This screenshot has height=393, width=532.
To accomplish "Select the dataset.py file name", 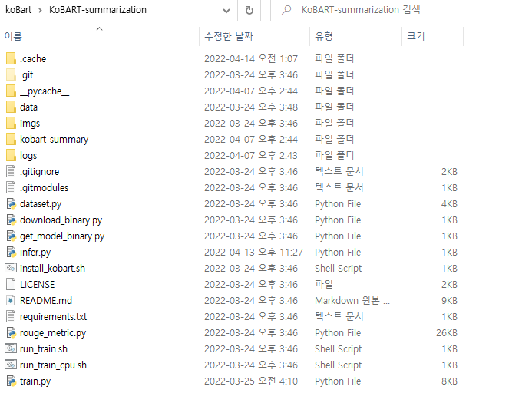I will pyautogui.click(x=41, y=204).
